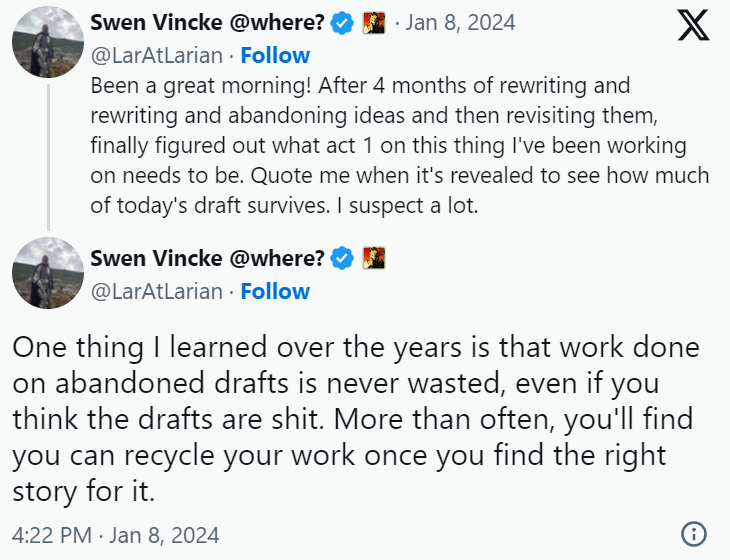Open the parent tweet's profile avatar
730x560 pixels.
click(47, 41)
